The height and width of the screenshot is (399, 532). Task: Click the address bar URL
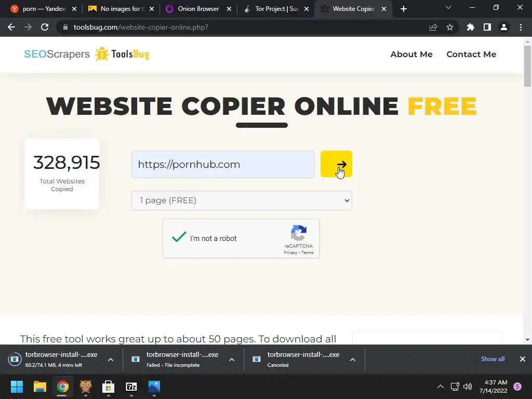141,27
